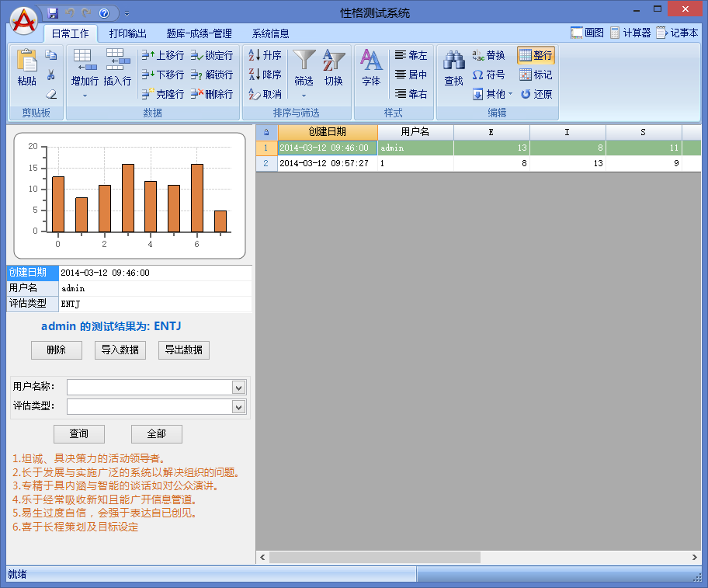Click the bar chart thumbnail panel
The width and height of the screenshot is (708, 588).
[x=130, y=196]
